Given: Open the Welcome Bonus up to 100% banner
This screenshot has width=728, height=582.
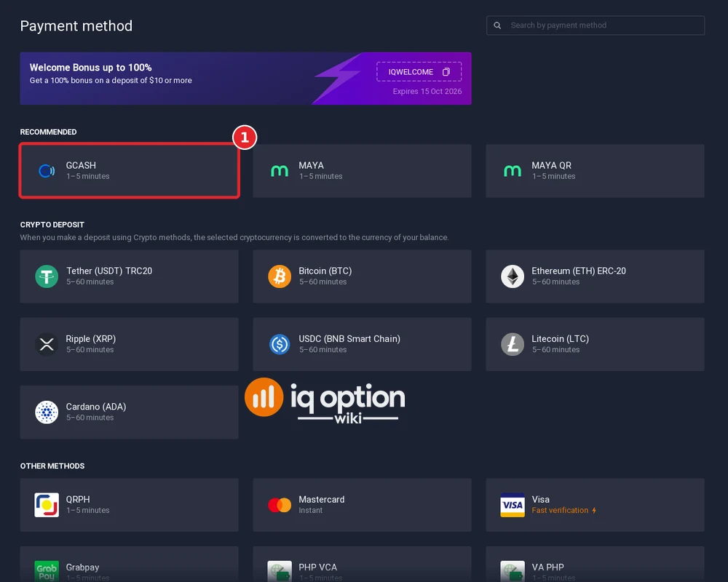Looking at the screenshot, I should click(245, 79).
